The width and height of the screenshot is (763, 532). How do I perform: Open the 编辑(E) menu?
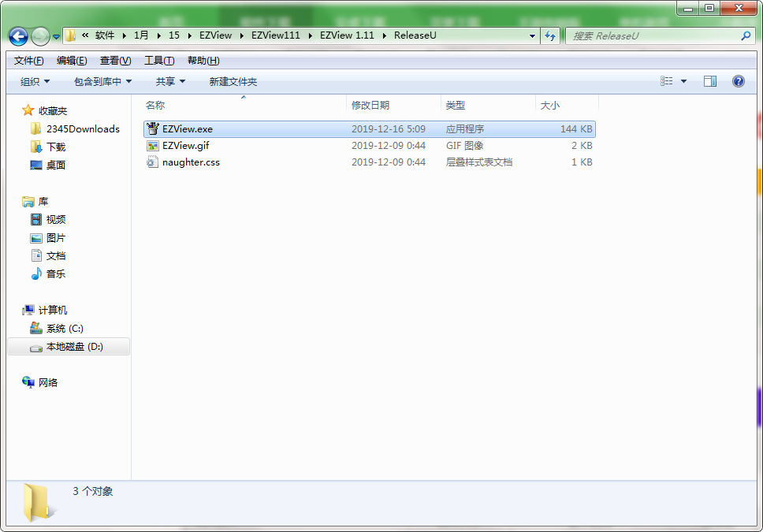pos(72,61)
